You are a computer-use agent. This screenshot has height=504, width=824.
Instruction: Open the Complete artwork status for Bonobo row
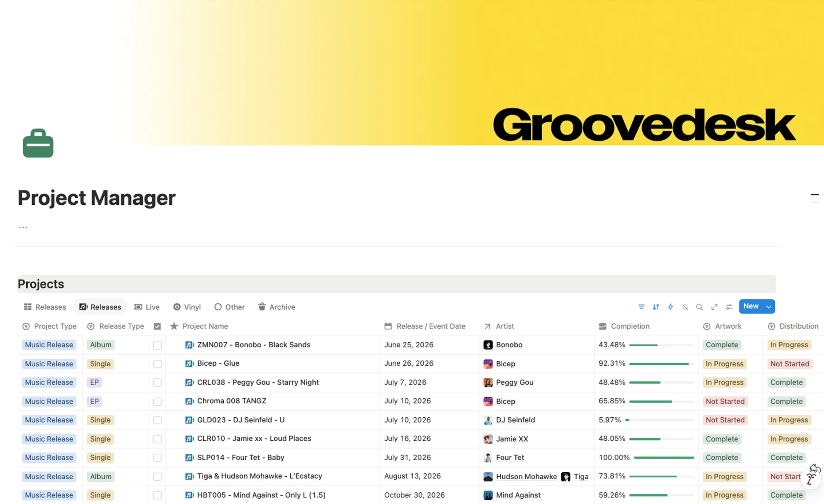click(722, 345)
